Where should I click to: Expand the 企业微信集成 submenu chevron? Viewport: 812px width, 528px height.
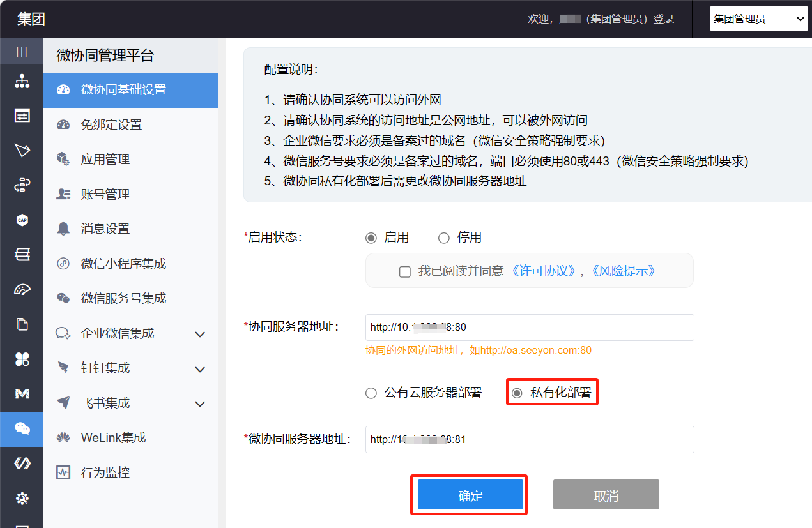pyautogui.click(x=200, y=335)
